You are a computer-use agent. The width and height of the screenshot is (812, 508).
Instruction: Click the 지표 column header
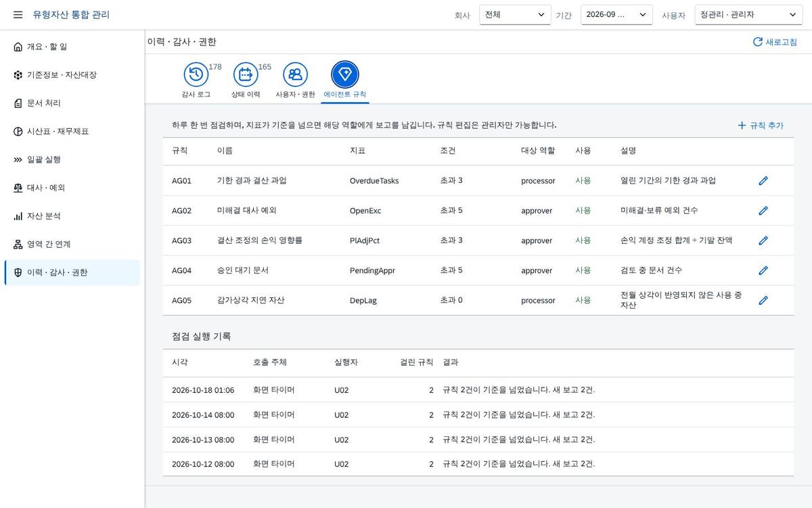357,150
